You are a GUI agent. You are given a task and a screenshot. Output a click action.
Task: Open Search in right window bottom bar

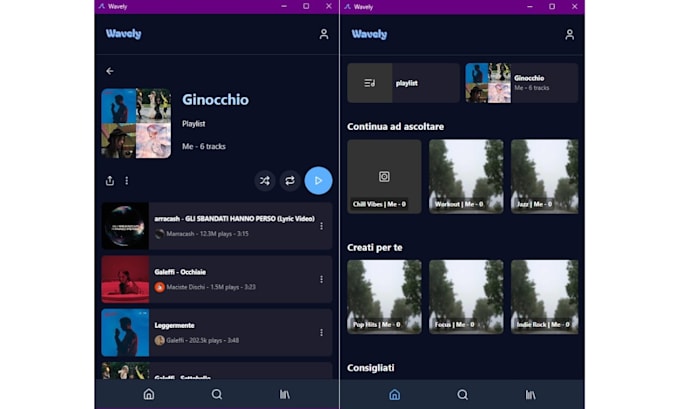pos(463,395)
